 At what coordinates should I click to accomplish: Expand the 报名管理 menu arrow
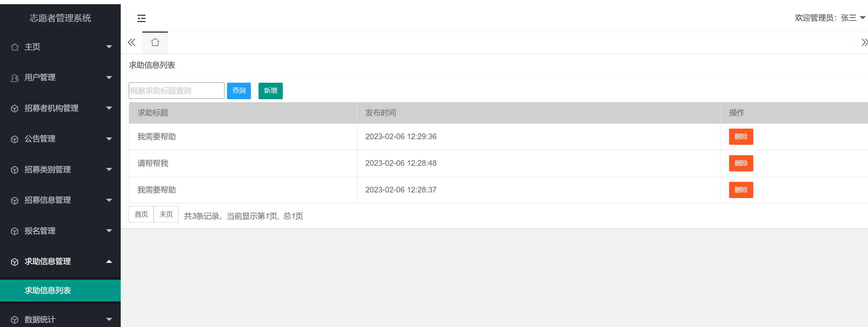tap(109, 231)
